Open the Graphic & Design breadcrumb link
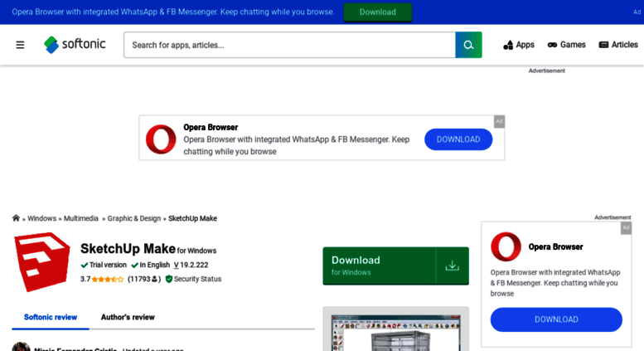Image resolution: width=644 pixels, height=351 pixels. point(134,218)
